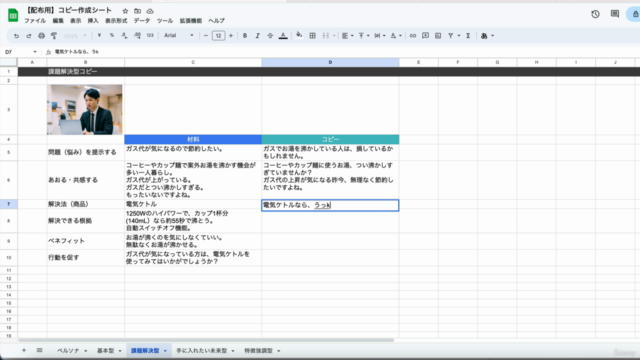The height and width of the screenshot is (360, 640).
Task: Open the fill color picker
Action: point(299,36)
